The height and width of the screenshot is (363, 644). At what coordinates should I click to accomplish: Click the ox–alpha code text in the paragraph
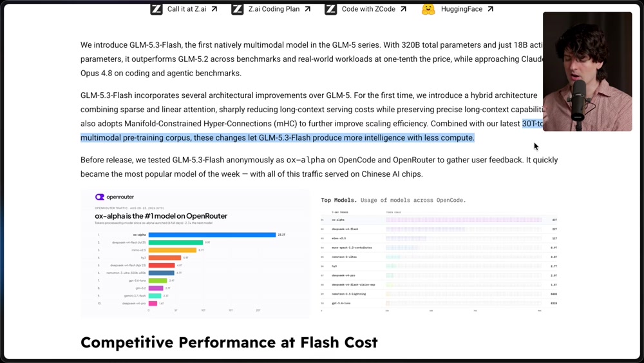(x=305, y=160)
